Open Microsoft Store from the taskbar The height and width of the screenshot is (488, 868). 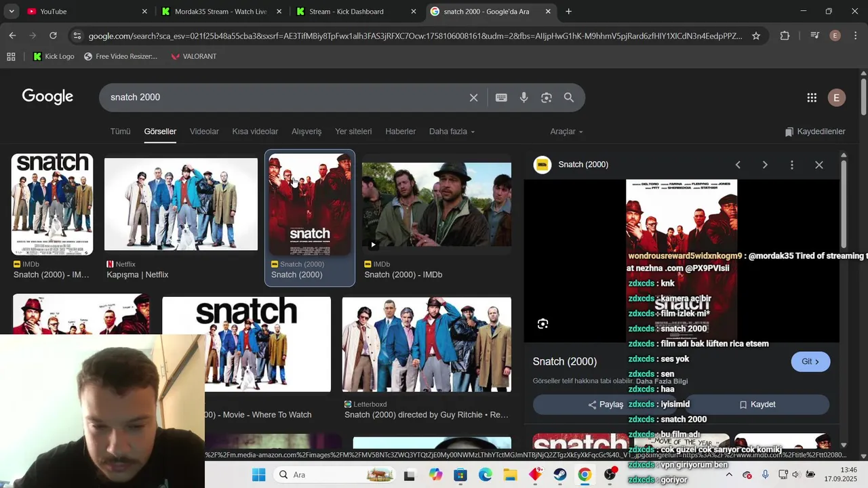(x=460, y=475)
